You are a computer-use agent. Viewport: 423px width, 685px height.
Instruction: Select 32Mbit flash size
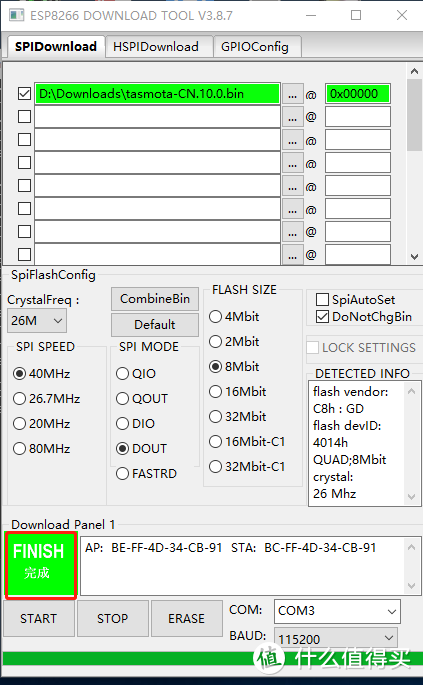point(238,416)
